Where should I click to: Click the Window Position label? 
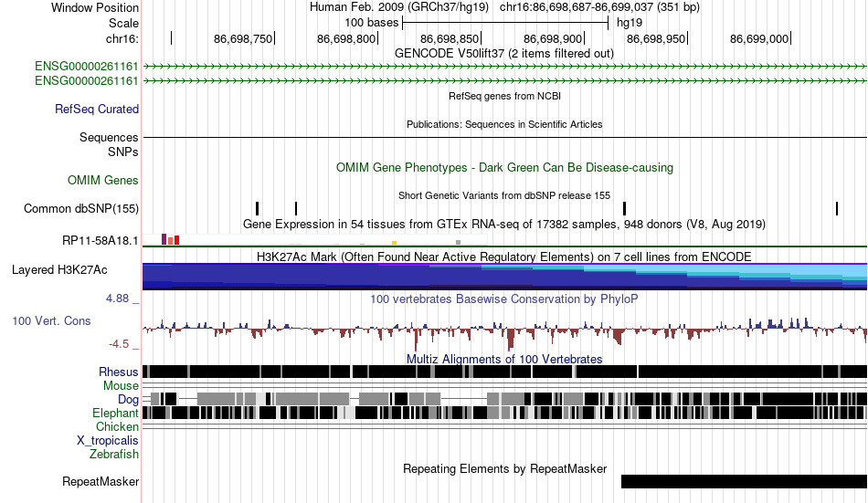click(x=95, y=7)
